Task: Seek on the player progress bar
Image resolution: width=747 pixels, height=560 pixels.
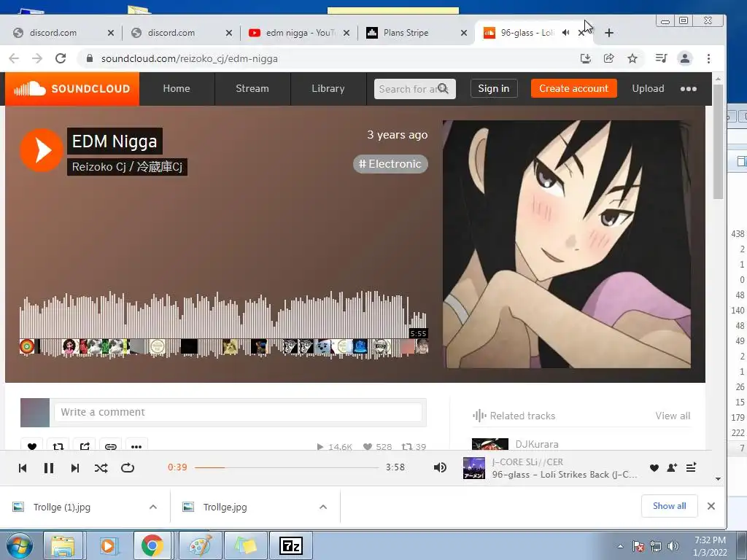Action: point(286,467)
